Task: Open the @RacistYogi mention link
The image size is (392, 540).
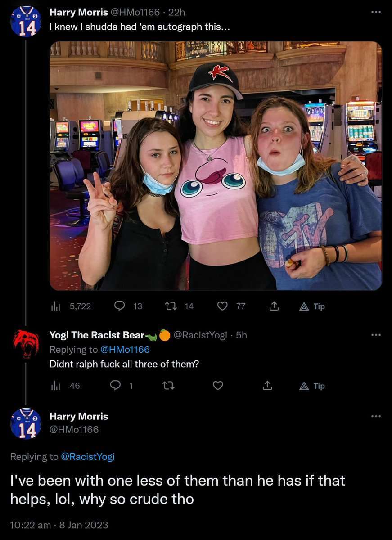Action: 88,457
